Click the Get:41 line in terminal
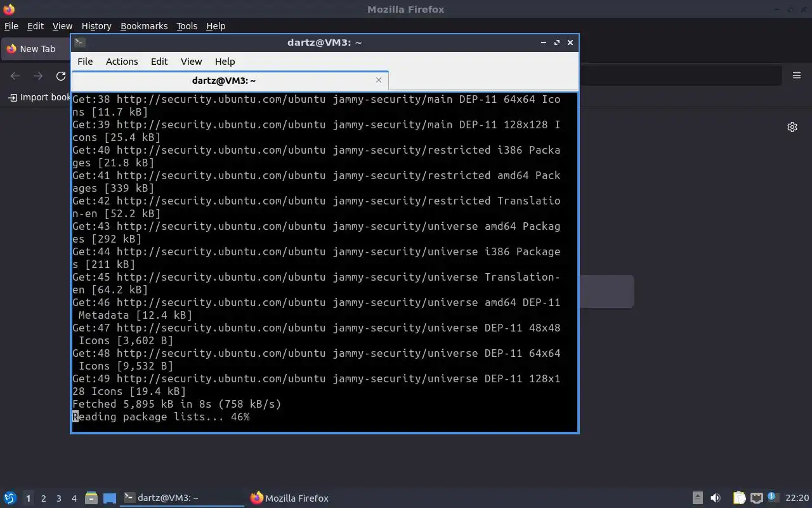Viewport: 812px width, 508px height. (317, 182)
